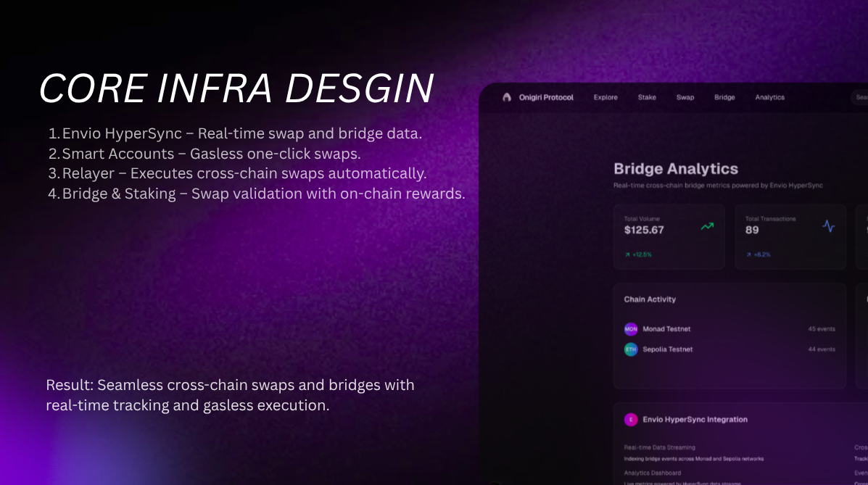The height and width of the screenshot is (485, 868).
Task: Click the Onigiri Protocol brand name
Action: tap(546, 97)
